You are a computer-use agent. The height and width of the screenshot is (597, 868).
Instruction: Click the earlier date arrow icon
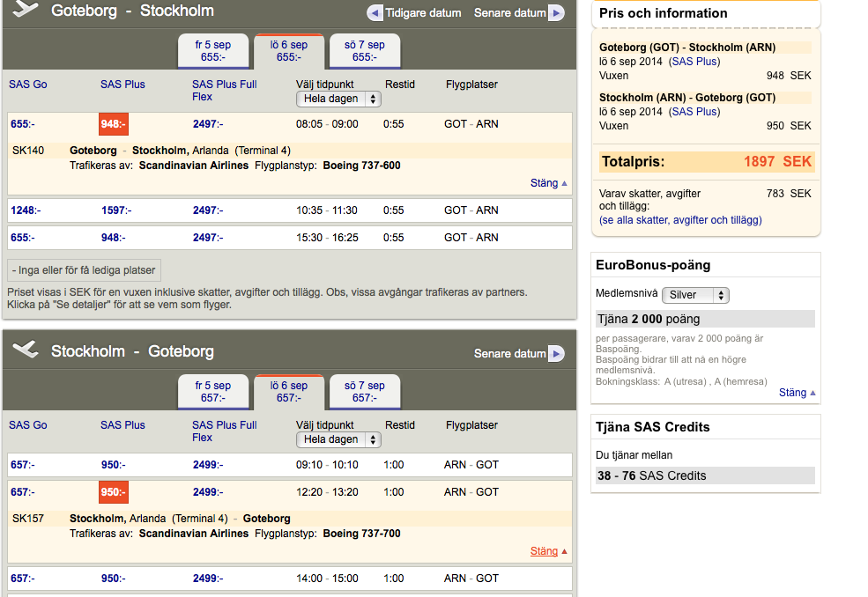coord(375,13)
